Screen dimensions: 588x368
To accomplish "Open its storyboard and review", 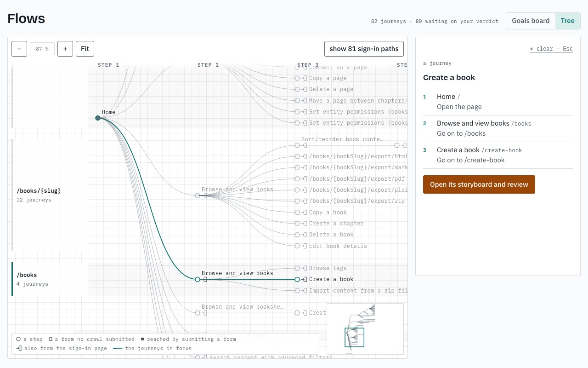I will pyautogui.click(x=479, y=184).
